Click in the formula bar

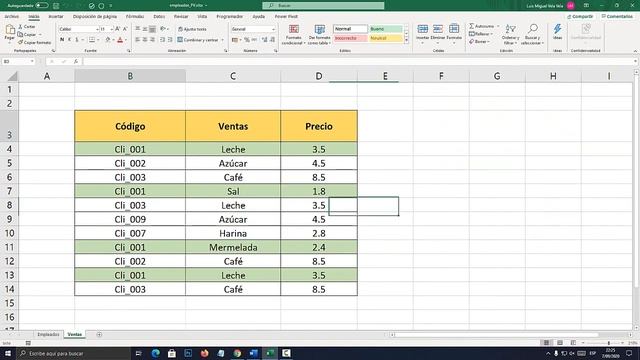coord(358,62)
